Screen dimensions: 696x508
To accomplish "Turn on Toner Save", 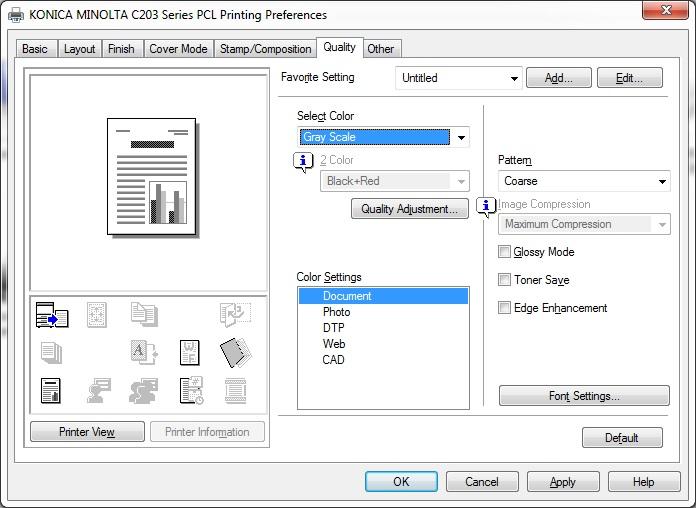I will click(504, 280).
